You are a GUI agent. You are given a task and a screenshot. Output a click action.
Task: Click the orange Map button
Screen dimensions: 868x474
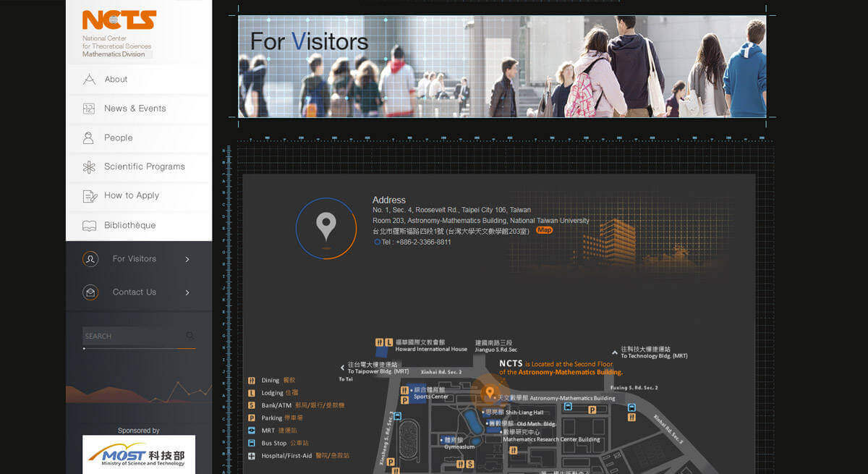544,230
